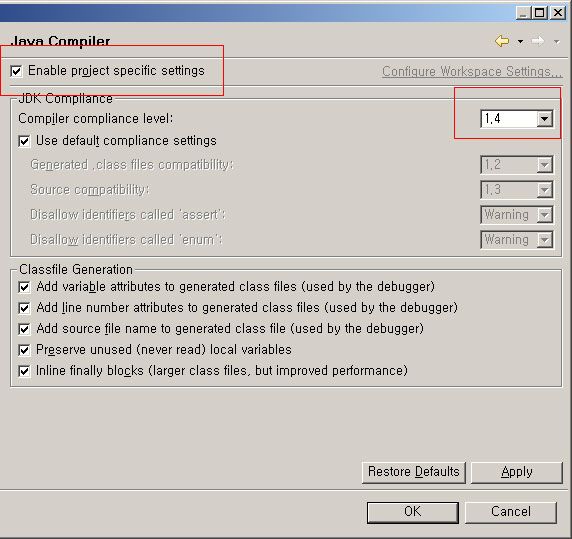Click the Apply button

click(517, 472)
